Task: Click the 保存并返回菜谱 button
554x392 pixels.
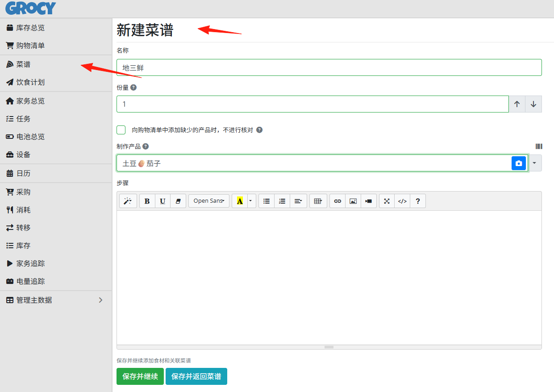Action: tap(196, 376)
